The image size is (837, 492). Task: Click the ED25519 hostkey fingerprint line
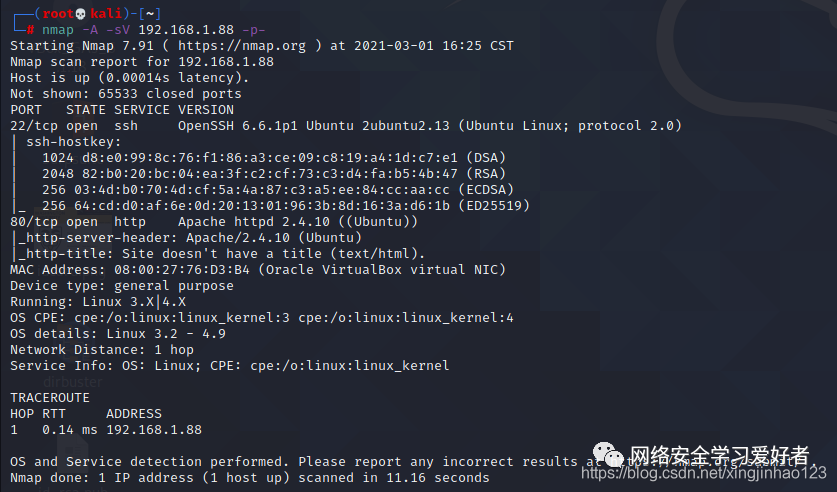(286, 206)
